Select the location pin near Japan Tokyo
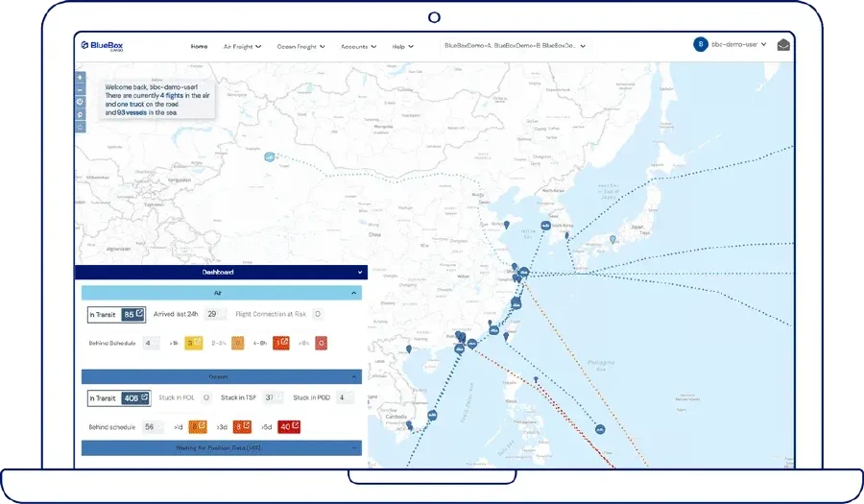The image size is (864, 504). [x=612, y=240]
